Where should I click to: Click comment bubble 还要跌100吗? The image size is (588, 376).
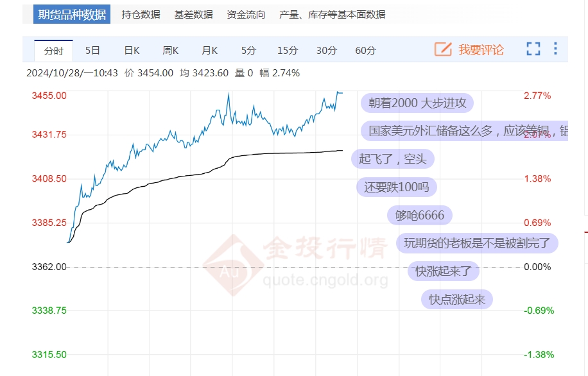tap(396, 187)
